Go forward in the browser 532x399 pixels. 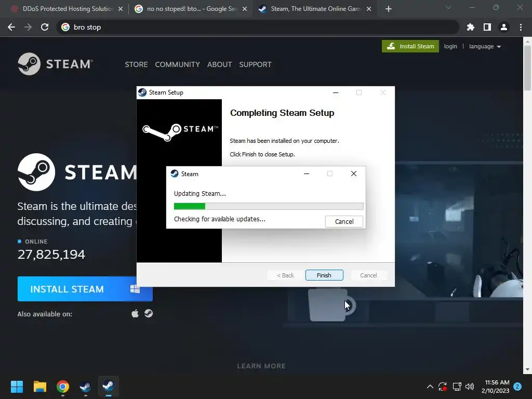28,27
